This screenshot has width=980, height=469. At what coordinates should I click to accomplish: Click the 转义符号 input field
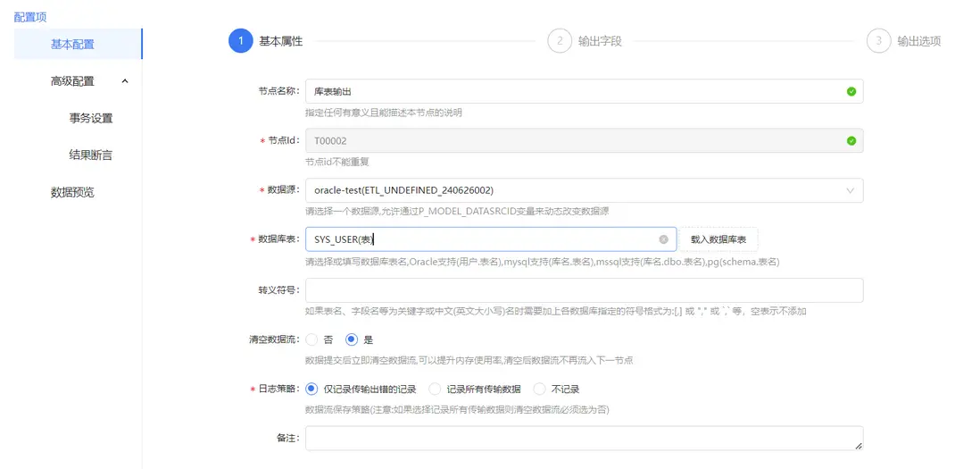click(585, 290)
